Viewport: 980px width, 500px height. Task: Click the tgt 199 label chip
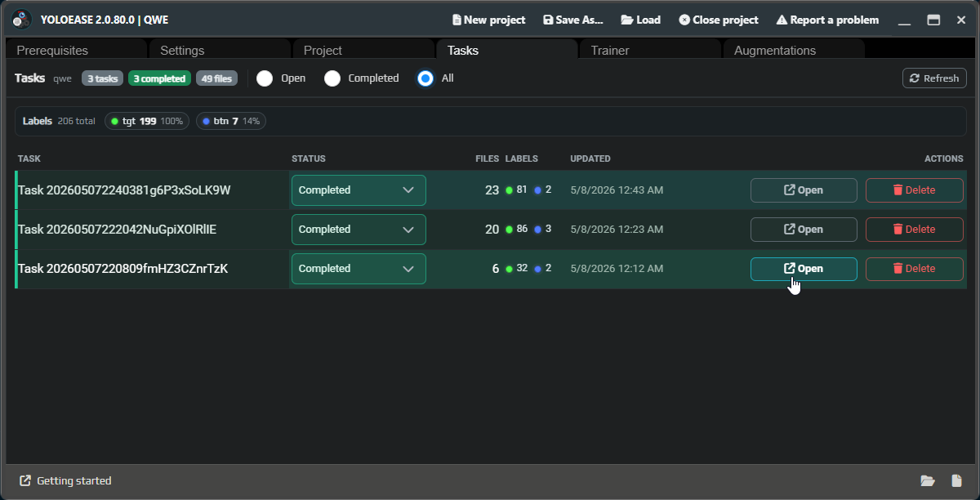click(147, 121)
